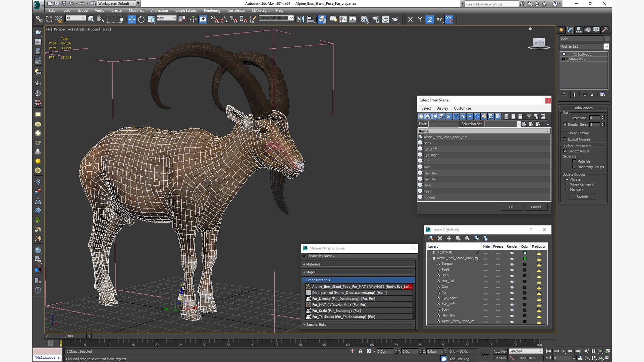Click the Render Setup icon
The width and height of the screenshot is (644, 362).
coord(376,19)
